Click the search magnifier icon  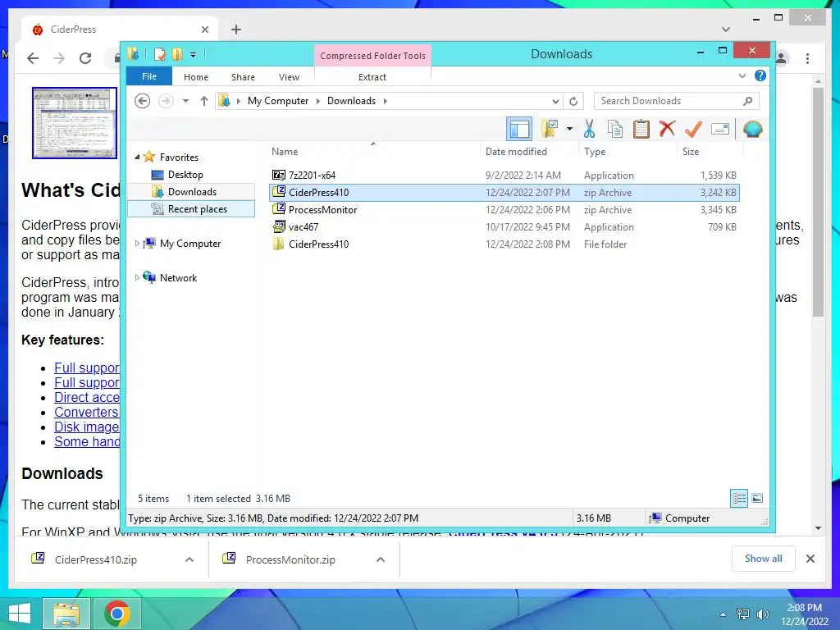click(748, 101)
